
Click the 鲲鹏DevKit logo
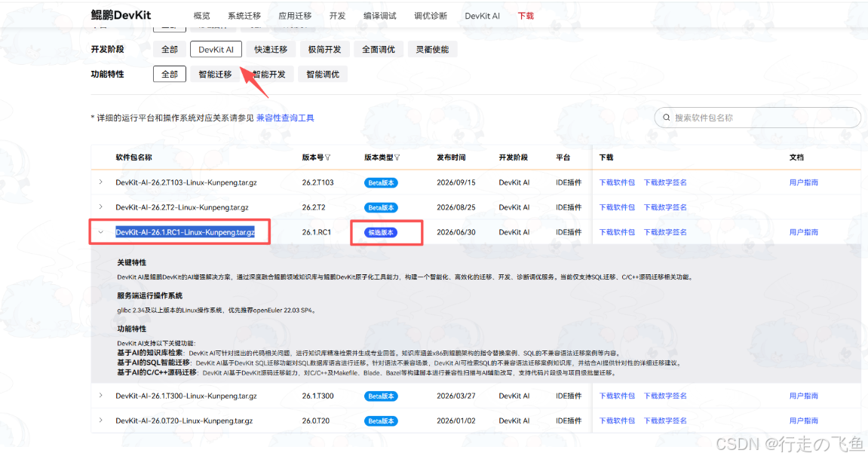(x=121, y=15)
